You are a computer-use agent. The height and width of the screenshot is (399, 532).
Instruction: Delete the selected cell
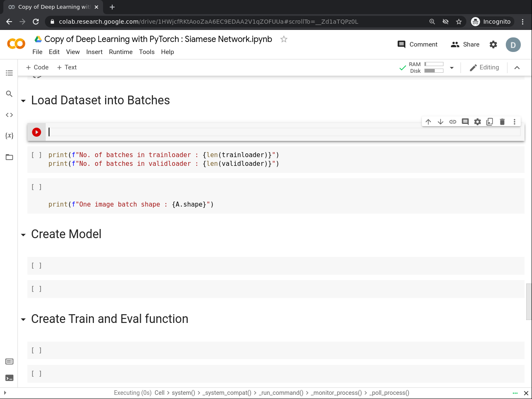[x=502, y=122]
